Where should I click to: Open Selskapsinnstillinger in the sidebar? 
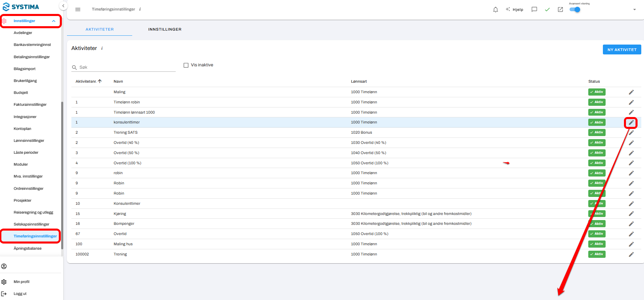[x=31, y=224]
